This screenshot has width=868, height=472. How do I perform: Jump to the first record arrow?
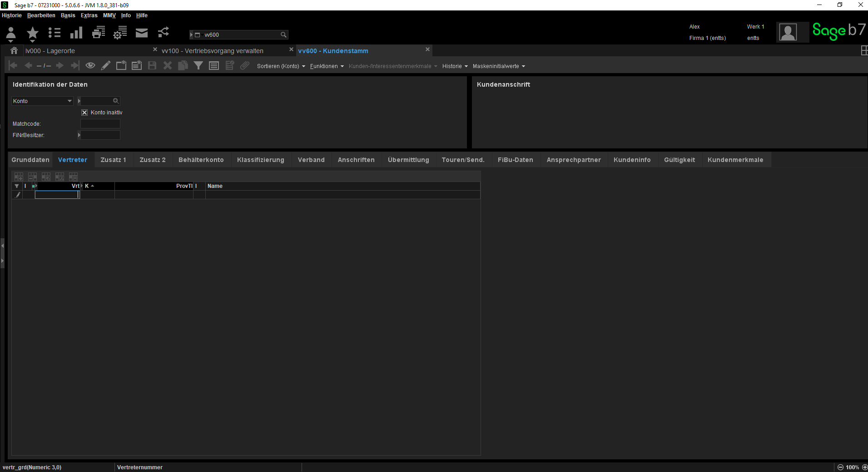[13, 65]
